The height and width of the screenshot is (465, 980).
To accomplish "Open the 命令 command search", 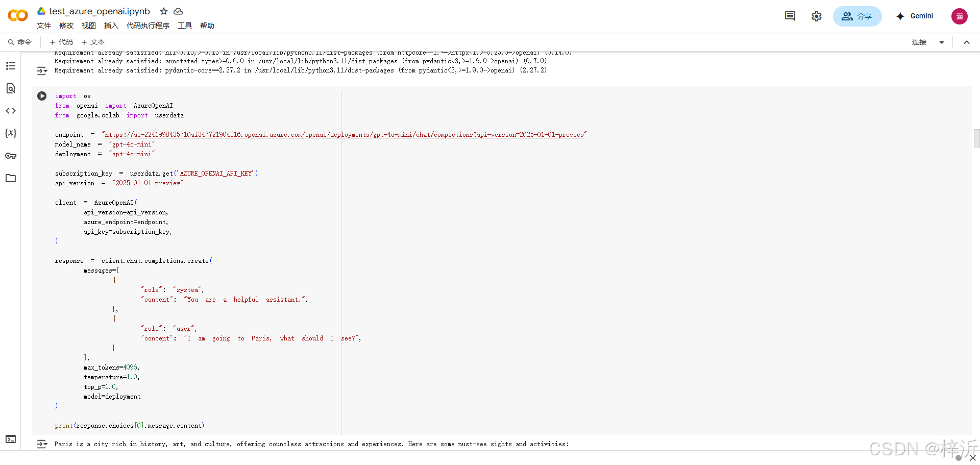I will [20, 42].
